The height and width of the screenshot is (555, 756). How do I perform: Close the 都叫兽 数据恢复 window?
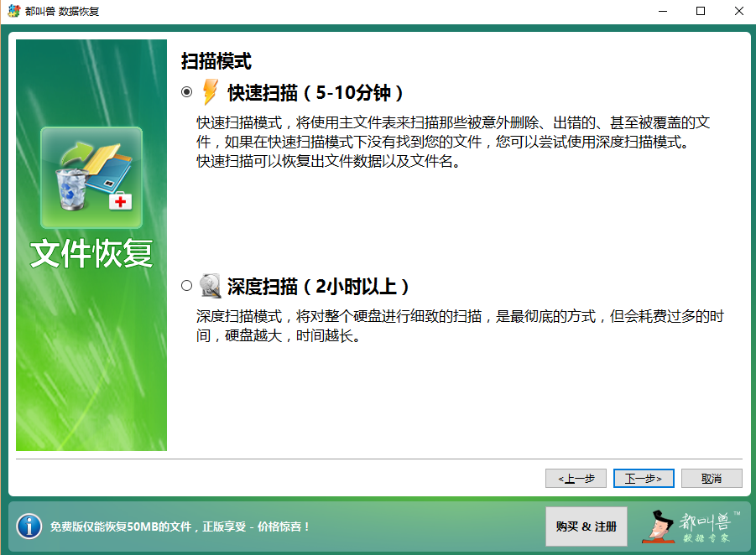(x=738, y=11)
